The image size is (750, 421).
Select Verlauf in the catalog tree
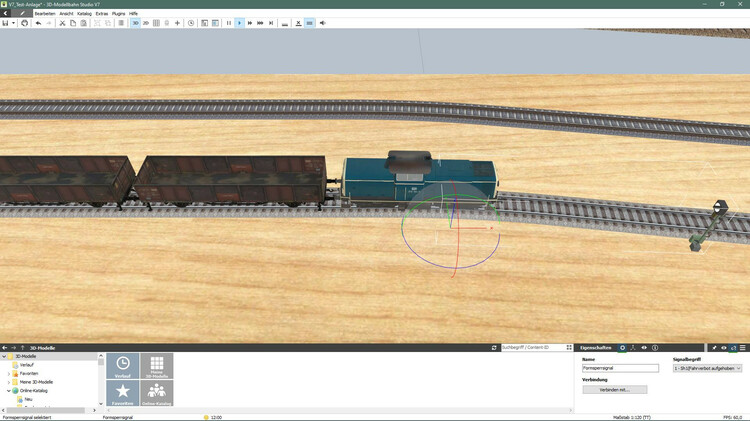pos(27,365)
